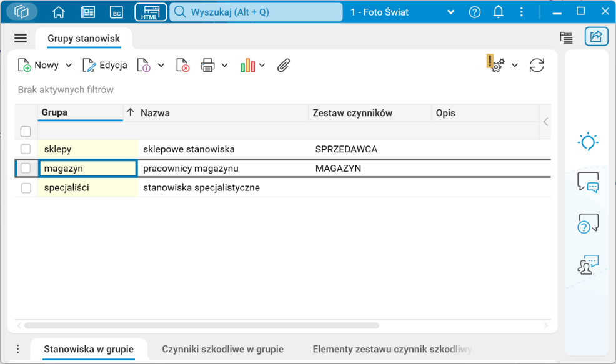This screenshot has height=364, width=616.
Task: Check the select-all checkbox in the header
Action: coord(26,132)
